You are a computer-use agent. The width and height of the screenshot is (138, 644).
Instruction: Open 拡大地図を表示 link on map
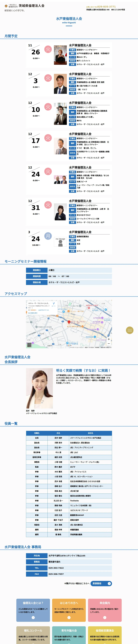(33, 313)
